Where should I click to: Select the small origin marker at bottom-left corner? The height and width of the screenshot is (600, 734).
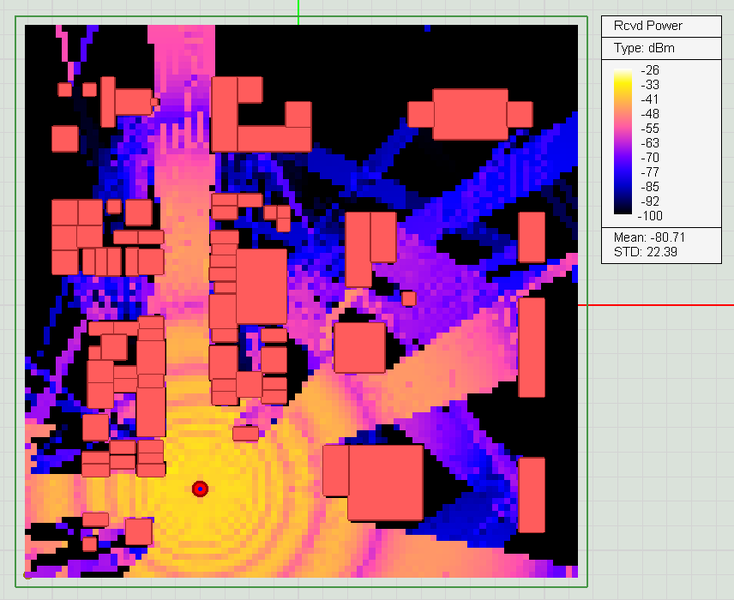(27, 575)
